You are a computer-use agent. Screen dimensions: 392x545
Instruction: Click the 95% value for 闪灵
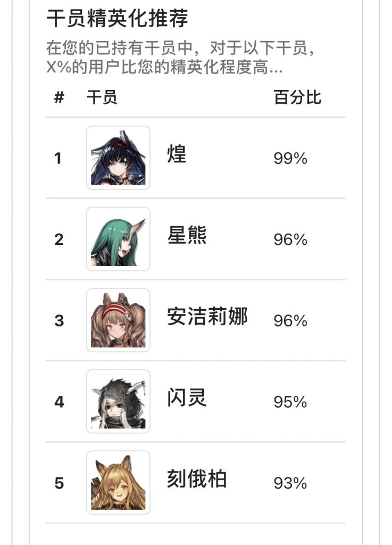(x=290, y=402)
